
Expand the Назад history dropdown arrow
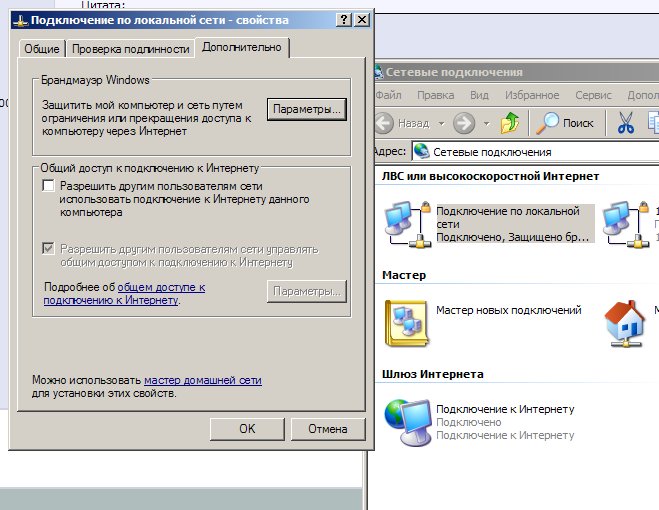coord(441,124)
